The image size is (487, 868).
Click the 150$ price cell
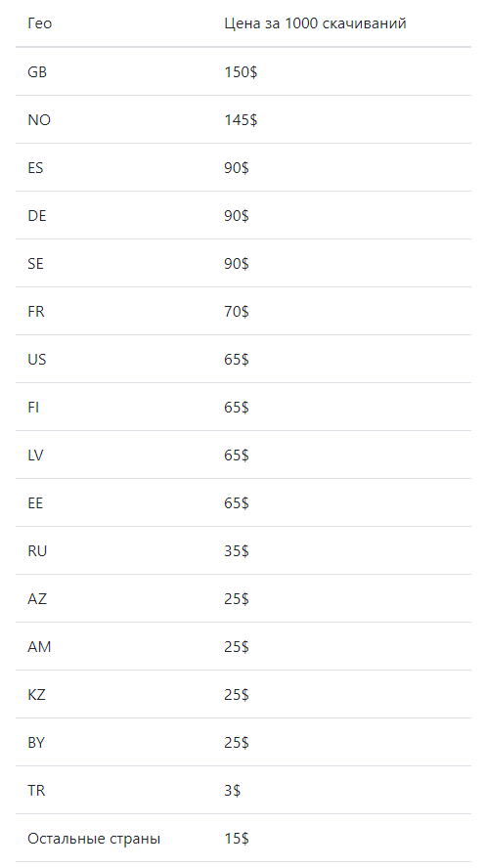[x=241, y=72]
